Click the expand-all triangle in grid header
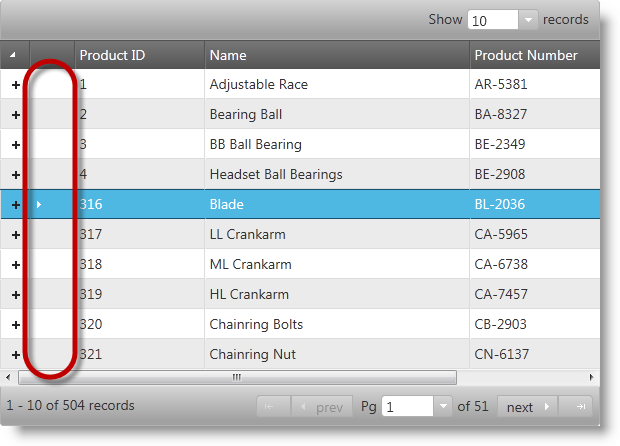Viewport: 620px width, 446px height. coord(14,55)
